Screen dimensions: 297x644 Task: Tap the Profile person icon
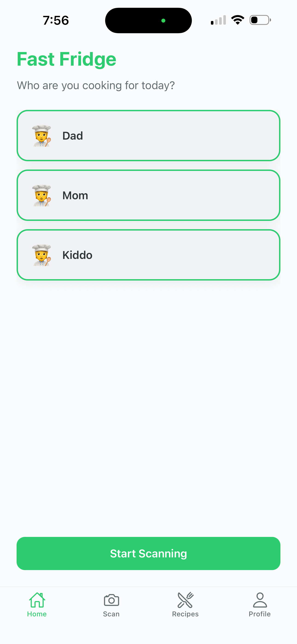click(260, 600)
